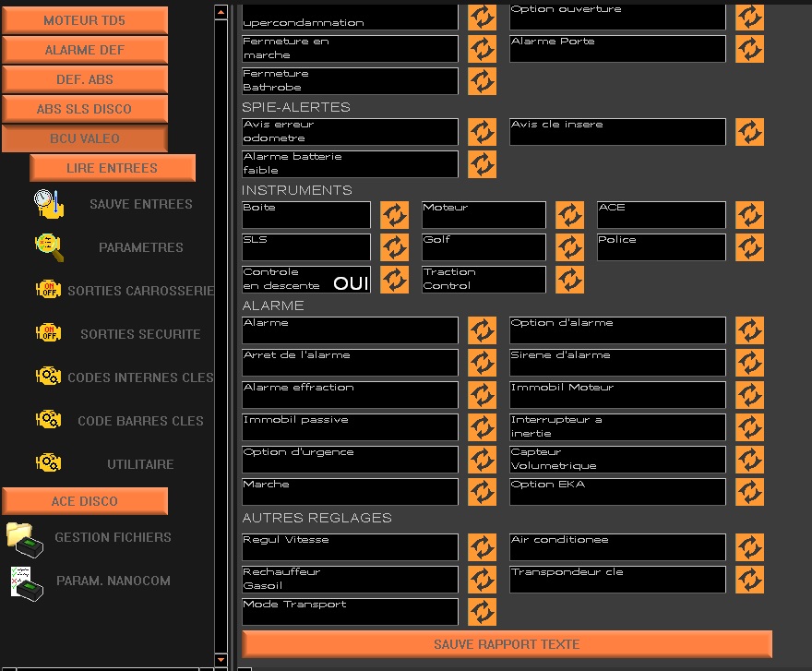Screen dimensions: 812x671
Task: Expand the ACE DISCO menu
Action: pos(85,501)
